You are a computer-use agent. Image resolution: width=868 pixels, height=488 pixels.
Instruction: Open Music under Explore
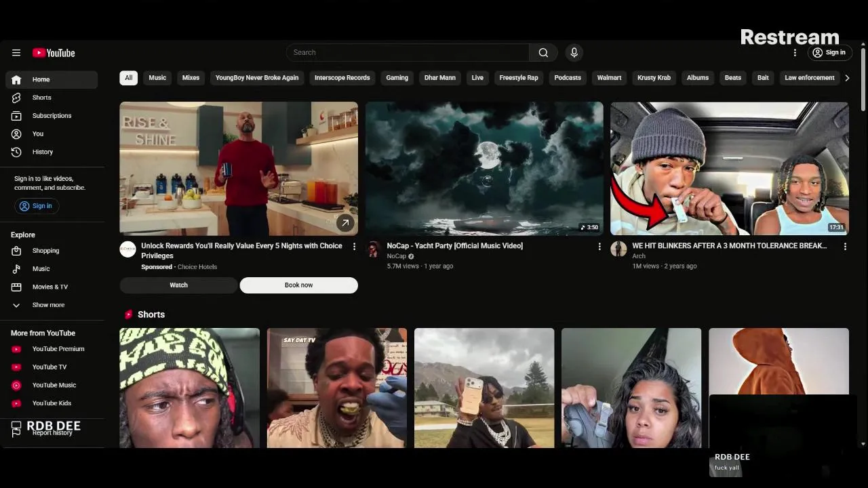[x=52, y=269]
